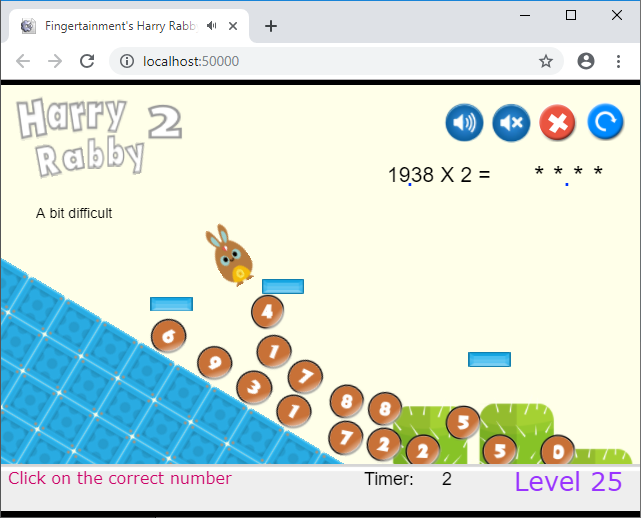Restart level with blue circular arrow button
641x518 pixels.
pos(605,123)
